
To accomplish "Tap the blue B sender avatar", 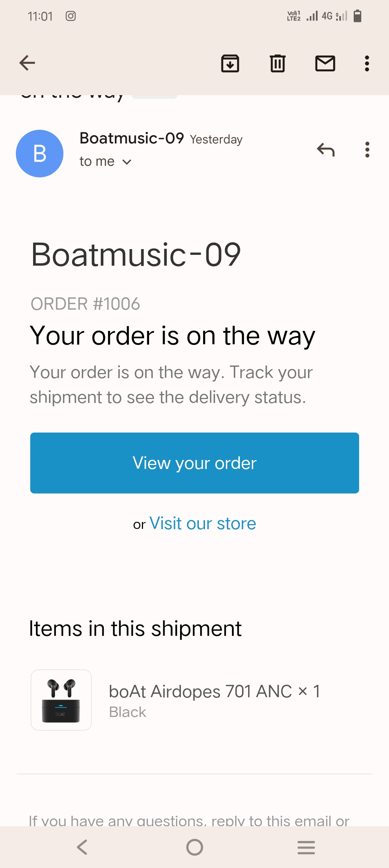I will (x=40, y=154).
